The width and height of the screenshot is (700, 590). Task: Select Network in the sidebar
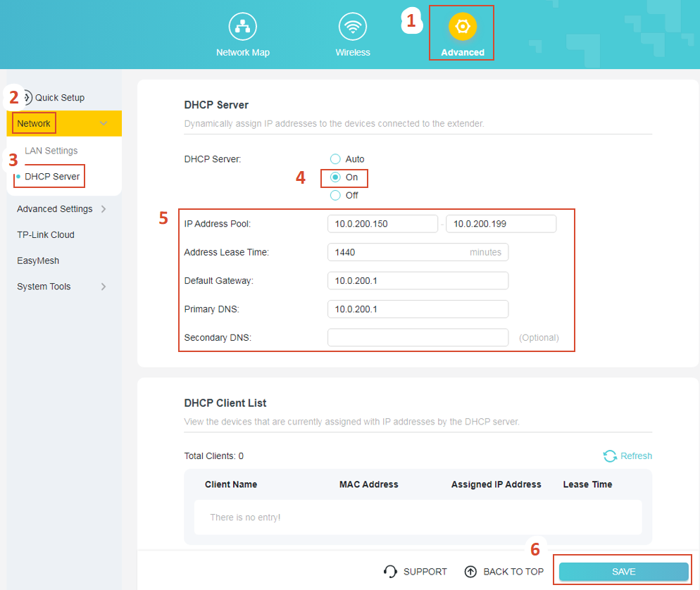[34, 123]
